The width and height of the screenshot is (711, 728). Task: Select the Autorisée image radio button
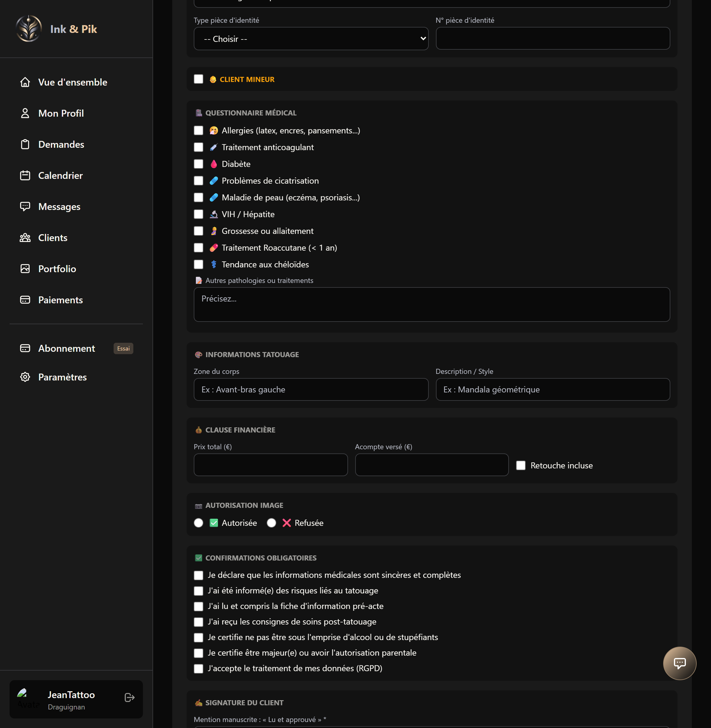point(198,523)
